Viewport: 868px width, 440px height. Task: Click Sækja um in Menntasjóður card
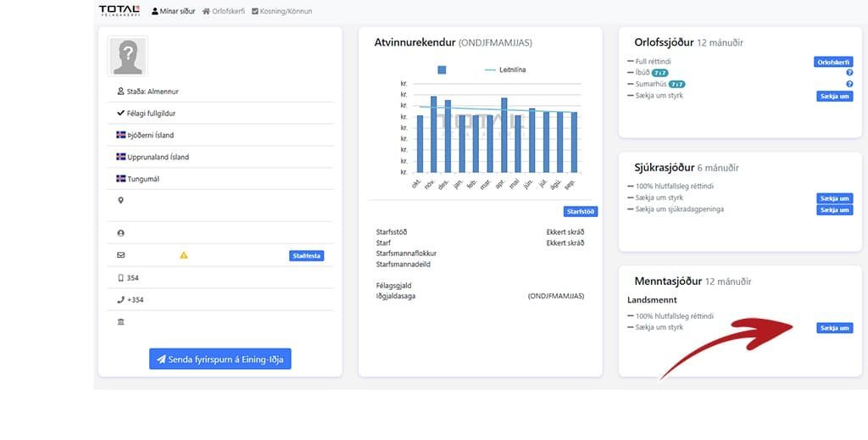click(834, 328)
